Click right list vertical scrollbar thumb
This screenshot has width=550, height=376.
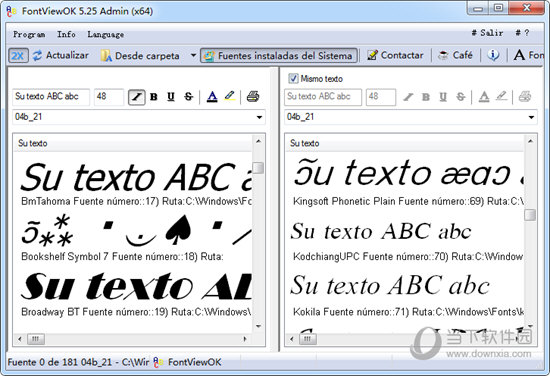[530, 215]
